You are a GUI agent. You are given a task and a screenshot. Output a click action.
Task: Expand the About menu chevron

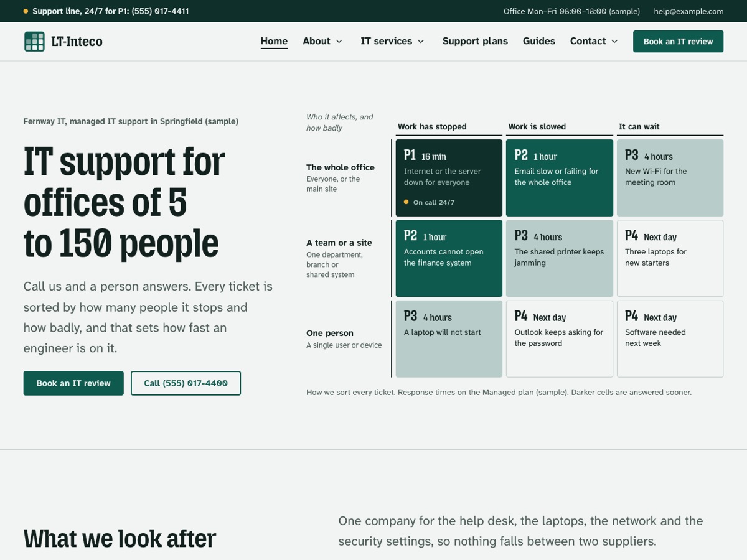[x=339, y=42]
